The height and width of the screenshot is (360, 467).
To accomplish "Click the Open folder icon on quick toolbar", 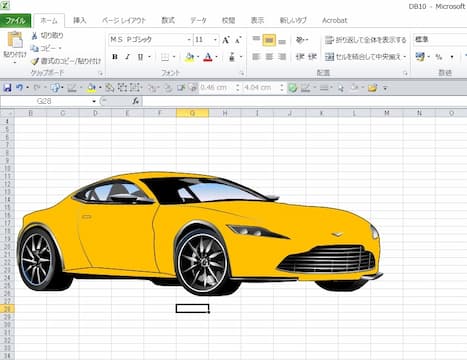I will click(x=372, y=88).
